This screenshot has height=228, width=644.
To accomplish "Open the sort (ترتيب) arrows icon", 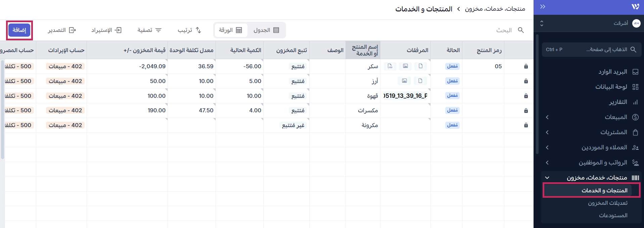I will (198, 30).
